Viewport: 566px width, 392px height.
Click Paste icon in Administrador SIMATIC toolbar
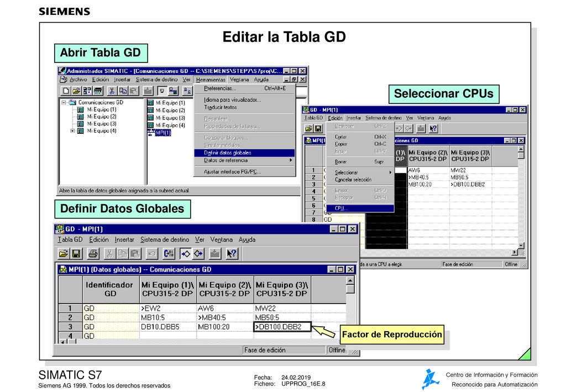[x=134, y=91]
